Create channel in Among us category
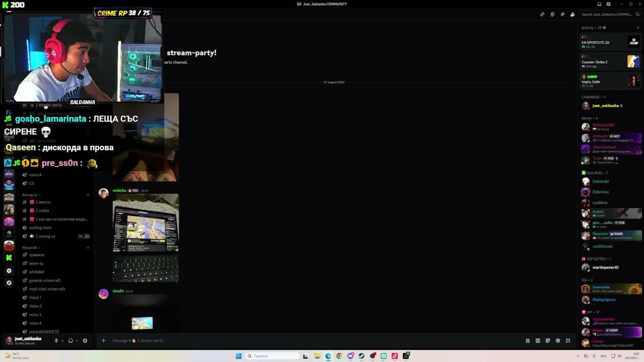Screen dimensions: 644x362 (x=88, y=195)
